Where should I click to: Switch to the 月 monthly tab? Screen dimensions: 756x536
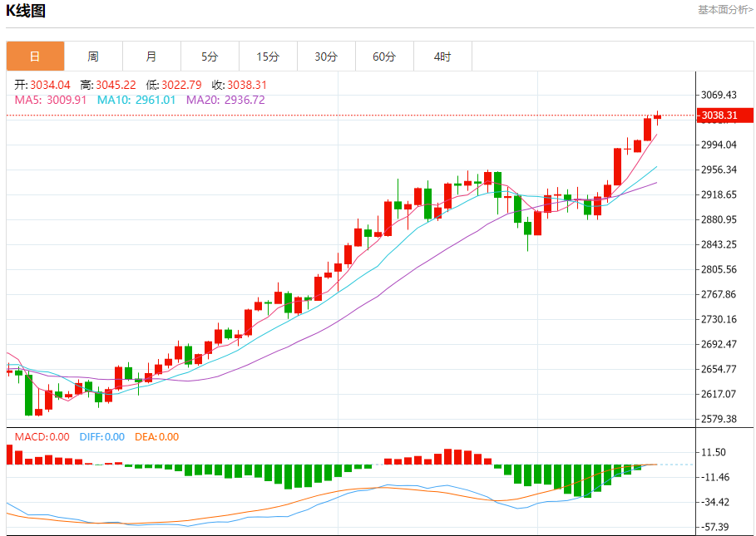click(x=152, y=57)
